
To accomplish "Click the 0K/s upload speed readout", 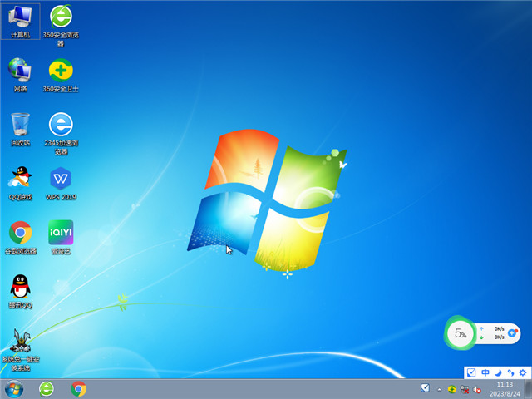I will coord(499,329).
